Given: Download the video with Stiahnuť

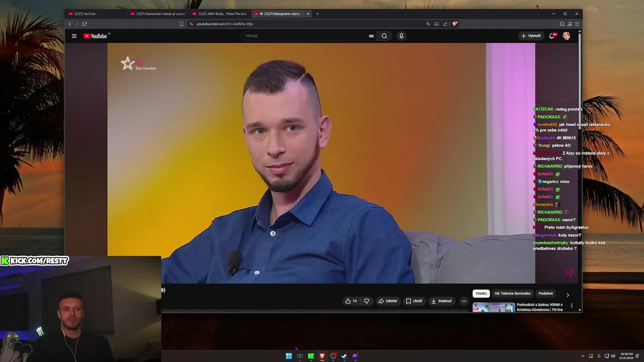Looking at the screenshot, I should 442,301.
